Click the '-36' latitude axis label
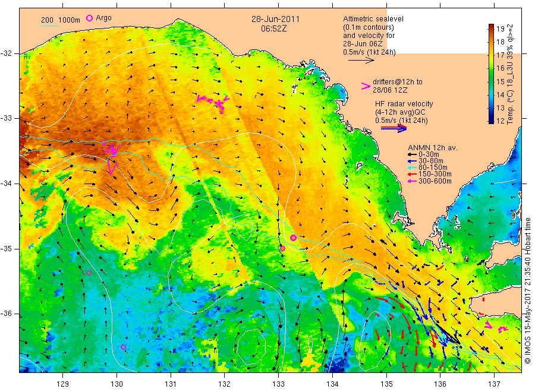This screenshot has height=392, width=535. (7, 314)
